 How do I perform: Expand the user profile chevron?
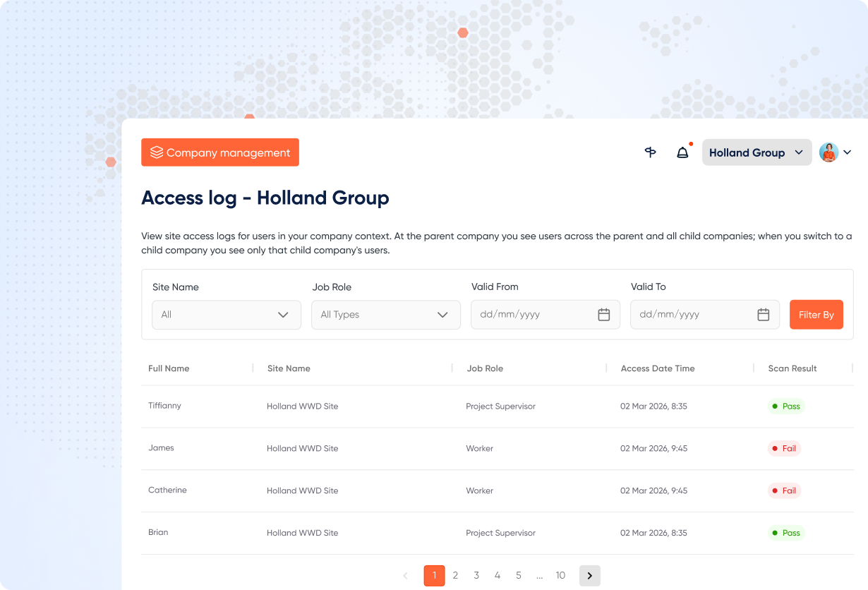[848, 152]
